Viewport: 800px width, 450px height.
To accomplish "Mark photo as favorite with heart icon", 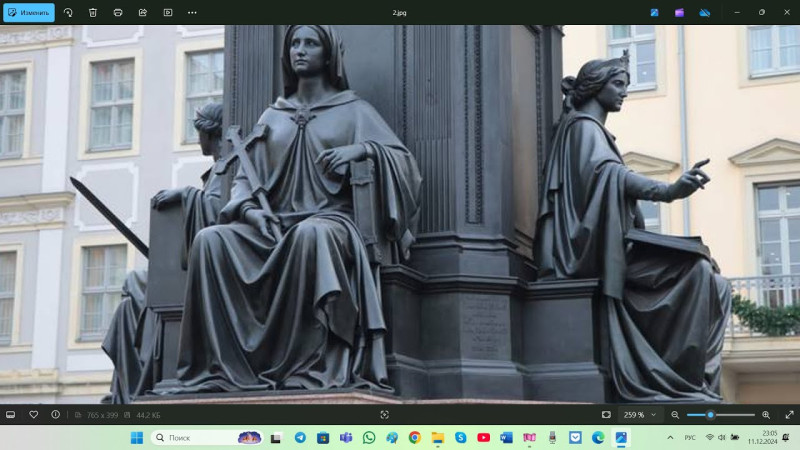I will (x=33, y=414).
